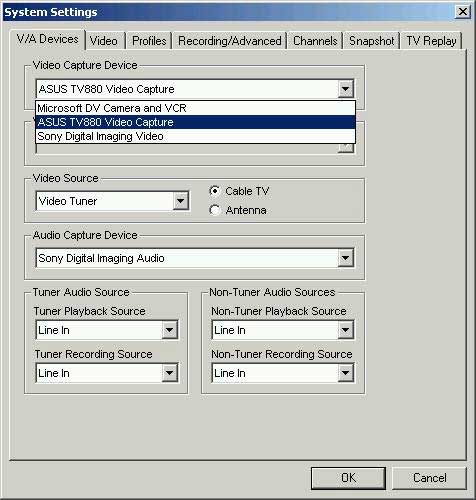
Task: Switch to the Profiles tab
Action: (x=149, y=41)
